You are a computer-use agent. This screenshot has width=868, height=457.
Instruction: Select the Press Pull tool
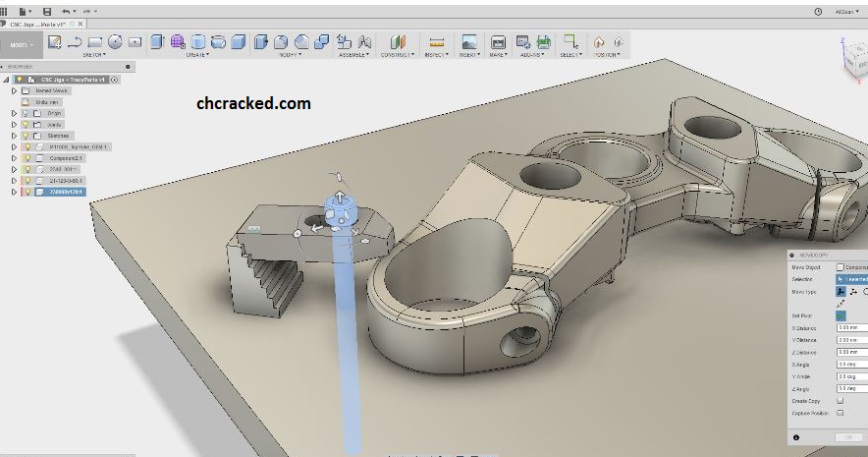click(261, 41)
